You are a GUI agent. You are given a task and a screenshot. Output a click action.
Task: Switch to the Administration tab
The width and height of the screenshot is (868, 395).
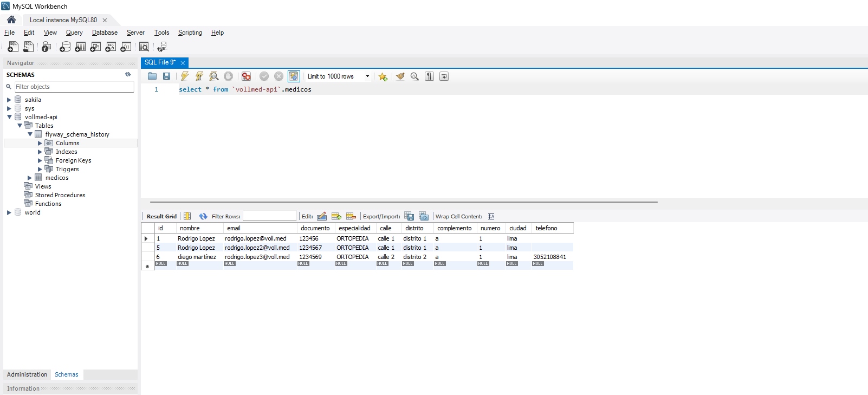click(27, 374)
